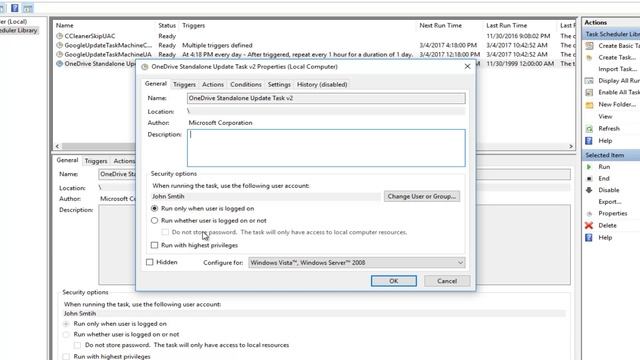Select Run only when user is logged on

point(154,209)
